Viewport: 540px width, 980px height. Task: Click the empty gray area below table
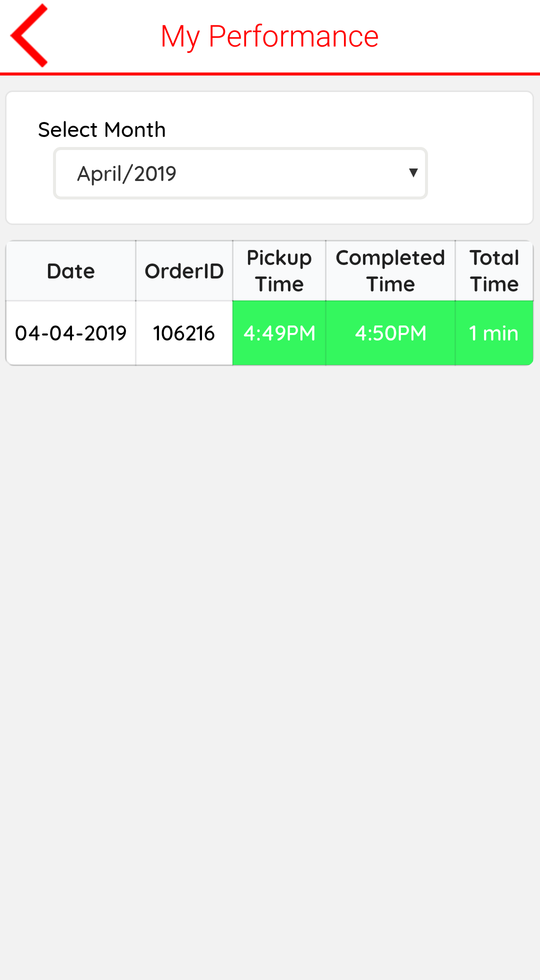[x=270, y=650]
